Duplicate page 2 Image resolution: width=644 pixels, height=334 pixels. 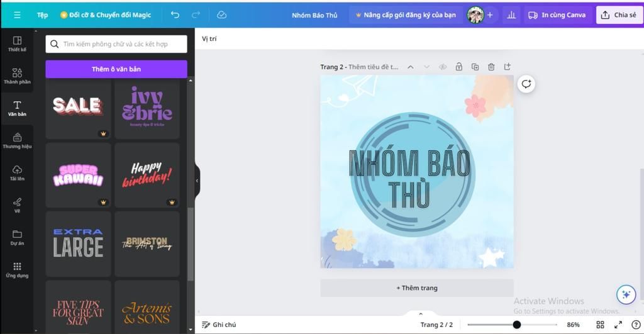(475, 67)
